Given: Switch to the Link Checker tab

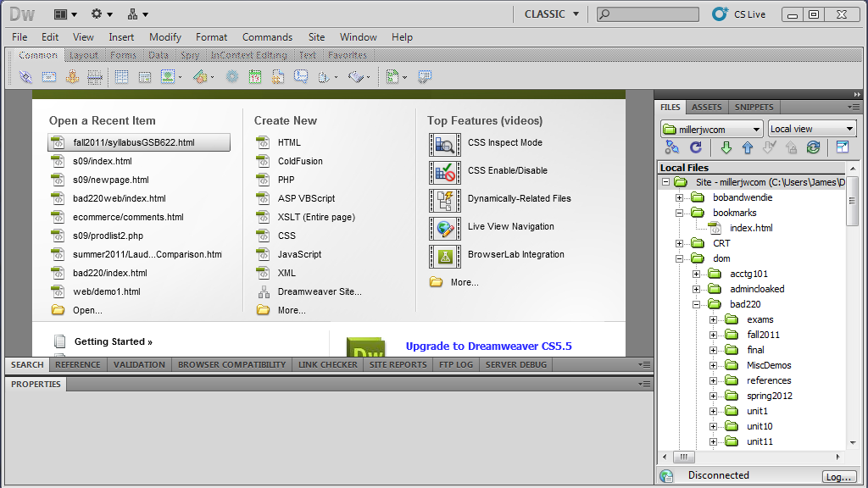Looking at the screenshot, I should click(327, 365).
